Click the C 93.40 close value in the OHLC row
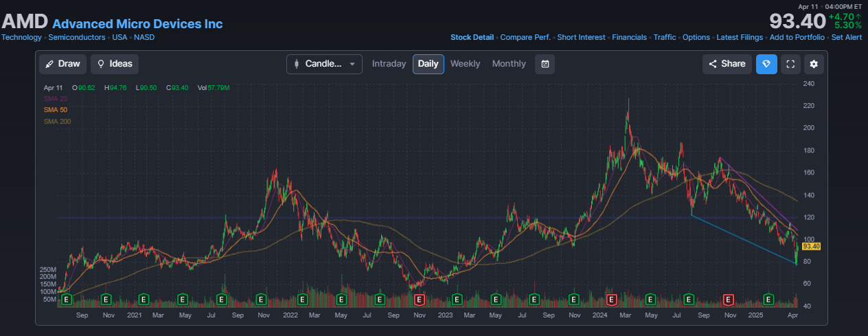Screen dimensions: 868x336 click(x=177, y=88)
